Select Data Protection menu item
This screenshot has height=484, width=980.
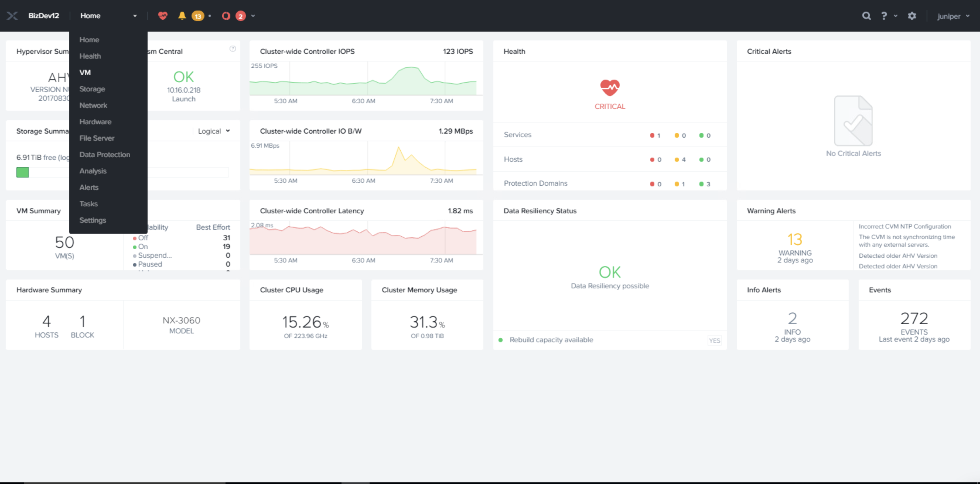coord(105,154)
